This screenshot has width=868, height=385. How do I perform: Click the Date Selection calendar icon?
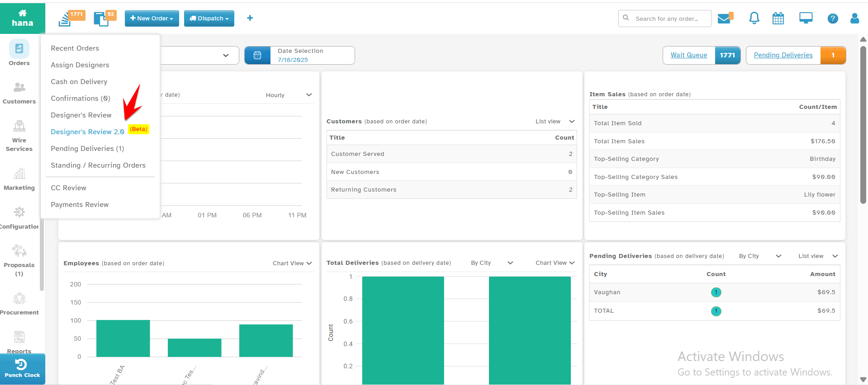[257, 55]
